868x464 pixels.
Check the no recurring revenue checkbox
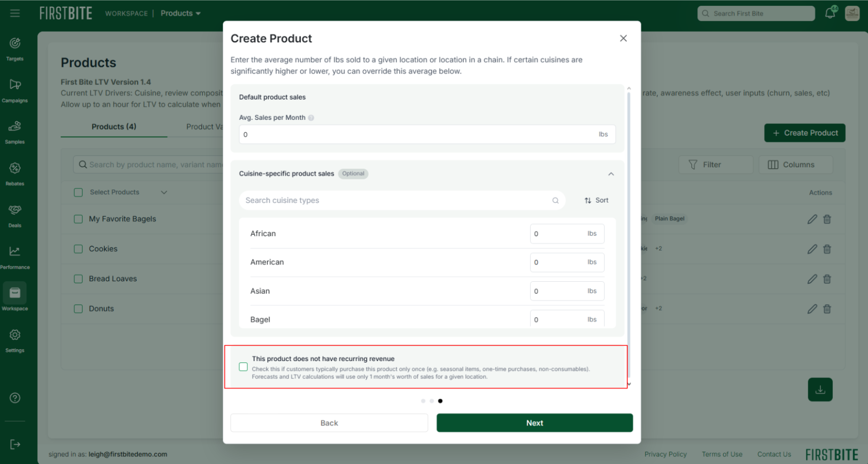(x=243, y=367)
